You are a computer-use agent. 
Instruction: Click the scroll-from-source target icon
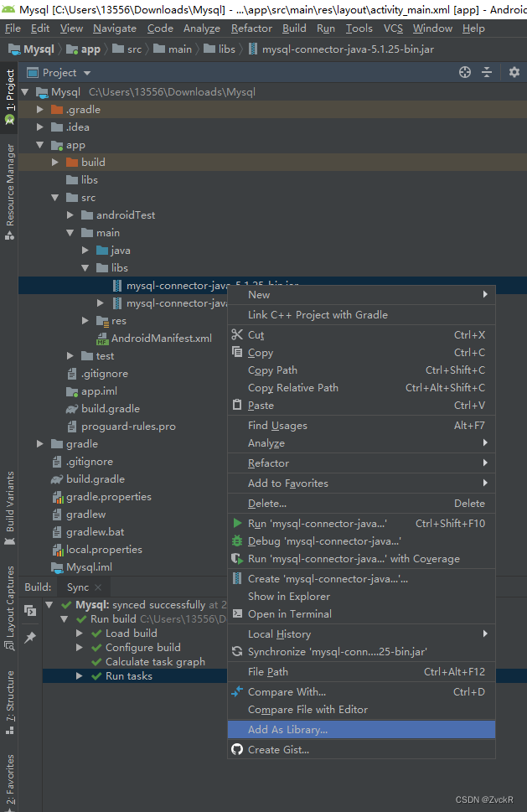[465, 72]
